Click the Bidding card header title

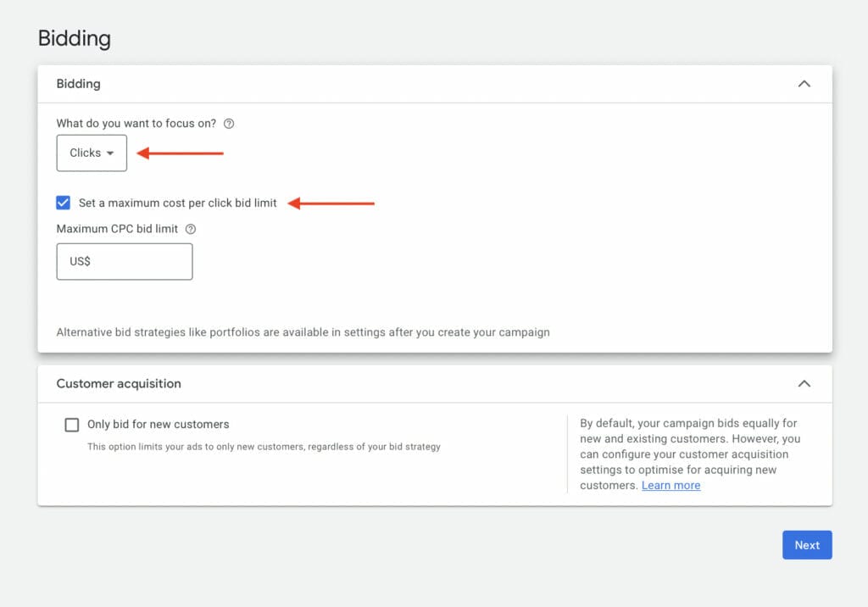point(79,84)
